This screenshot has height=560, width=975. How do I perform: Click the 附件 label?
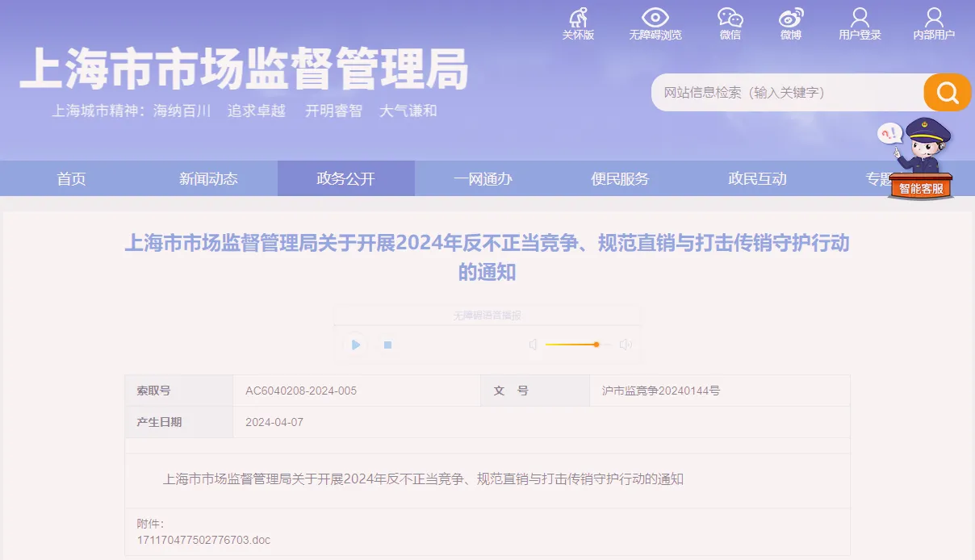(x=150, y=524)
